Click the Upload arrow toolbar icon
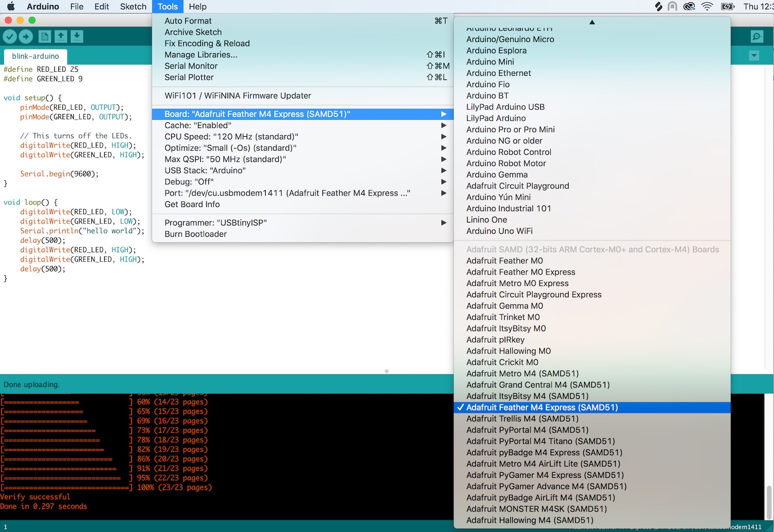The width and height of the screenshot is (774, 532). [x=26, y=37]
